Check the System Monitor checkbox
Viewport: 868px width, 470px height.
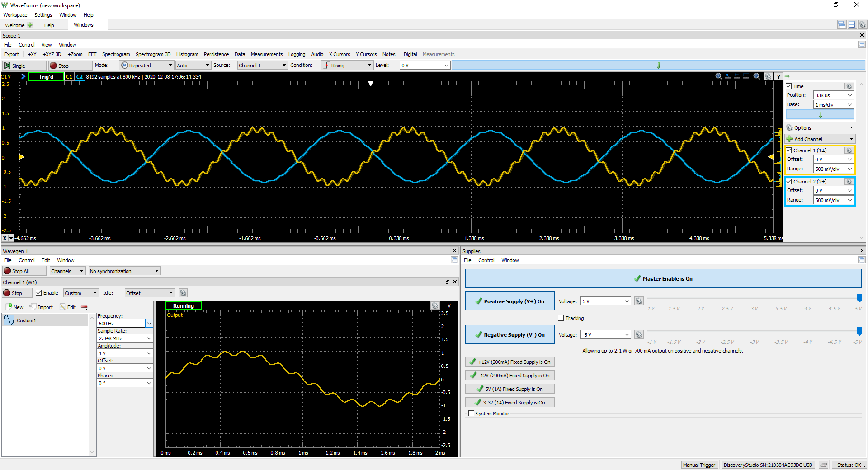(x=472, y=414)
